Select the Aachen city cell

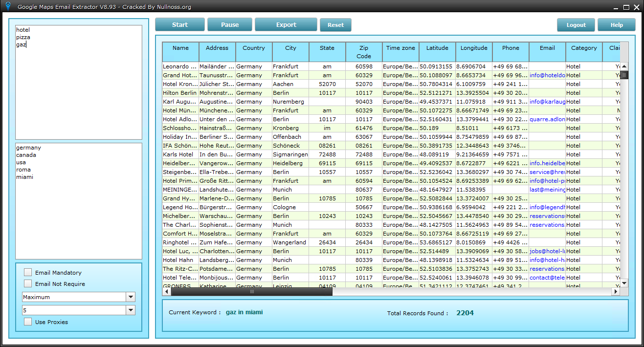pyautogui.click(x=290, y=84)
